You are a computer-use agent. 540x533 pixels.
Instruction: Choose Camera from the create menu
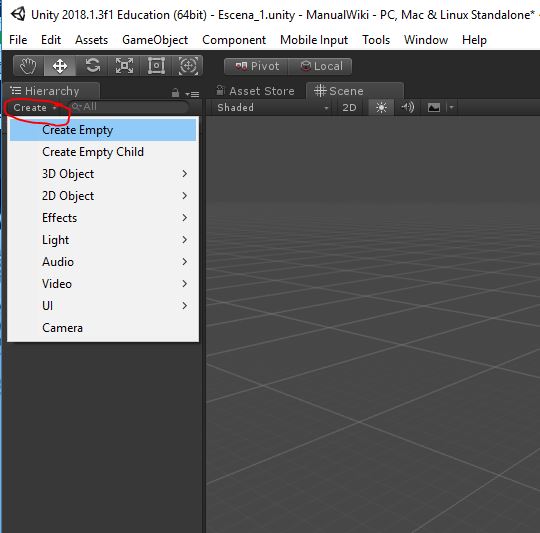click(103, 328)
